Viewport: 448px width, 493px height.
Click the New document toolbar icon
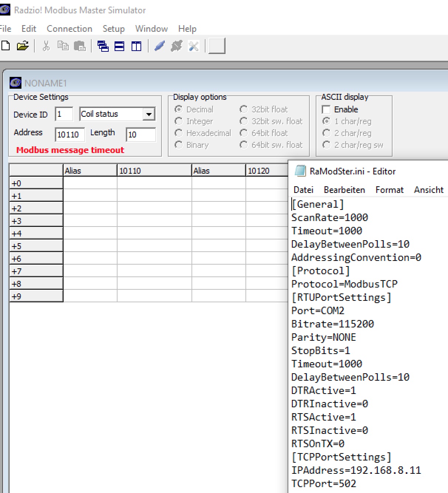click(x=6, y=46)
